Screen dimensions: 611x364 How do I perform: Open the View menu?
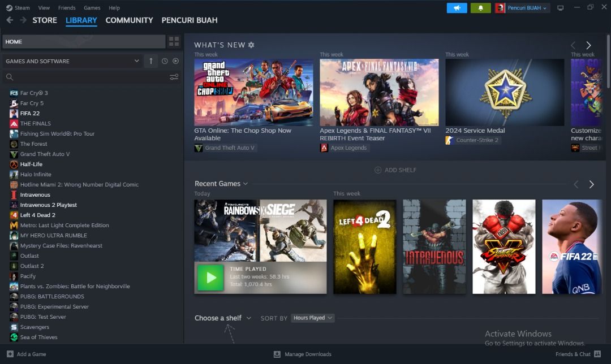click(44, 8)
